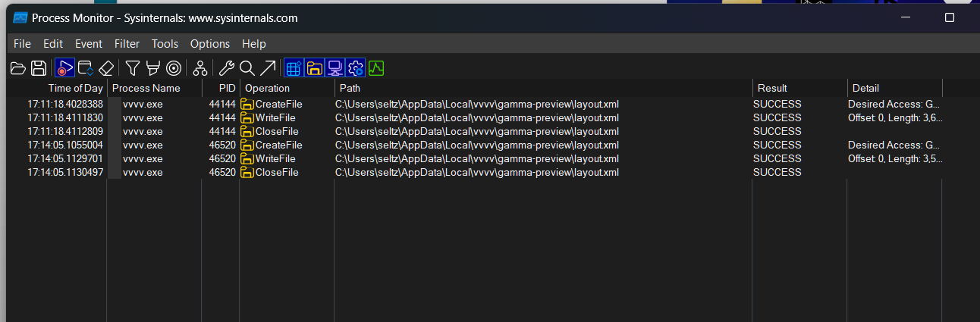The width and height of the screenshot is (980, 322).
Task: Click the Find magnifier icon
Action: point(247,69)
